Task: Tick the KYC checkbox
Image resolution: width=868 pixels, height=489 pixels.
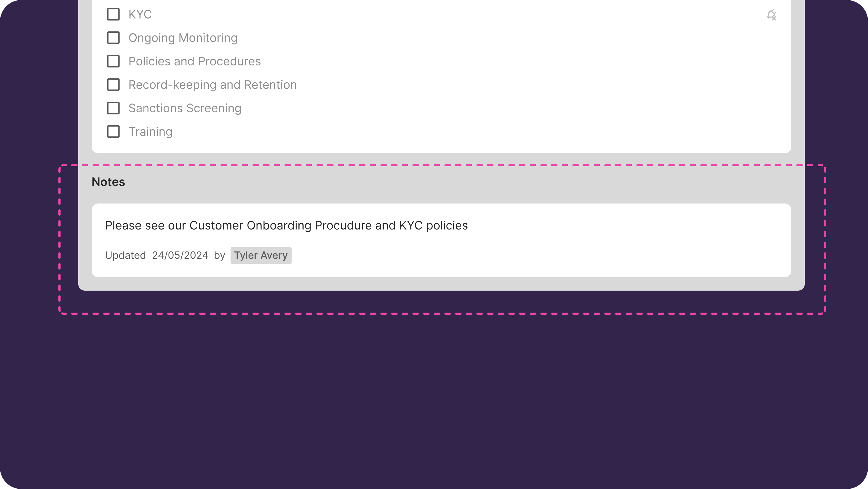Action: (113, 14)
